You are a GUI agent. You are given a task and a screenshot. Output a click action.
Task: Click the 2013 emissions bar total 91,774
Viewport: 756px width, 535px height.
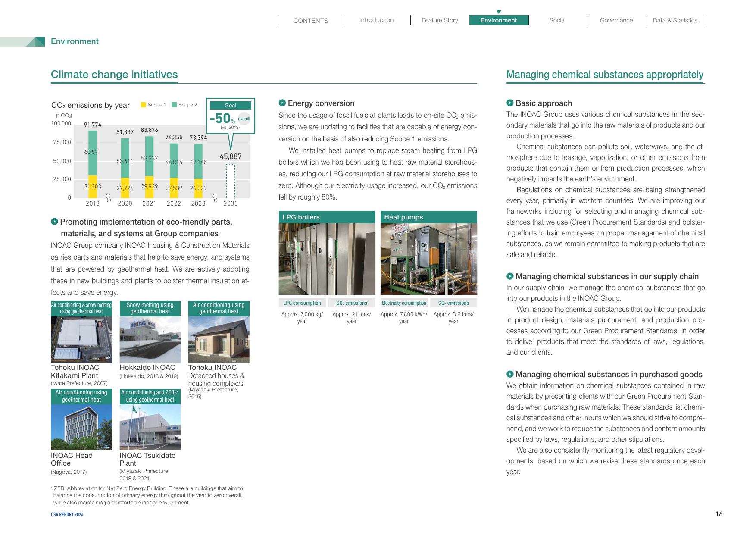coord(93,125)
